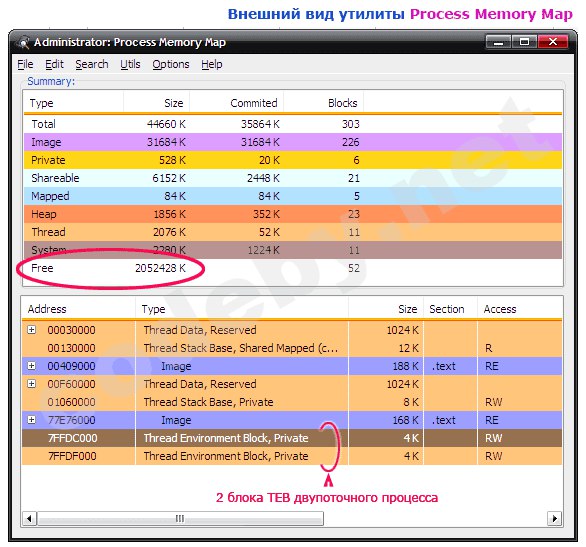586x547 pixels.
Task: Select the Private summary row
Action: point(293,160)
